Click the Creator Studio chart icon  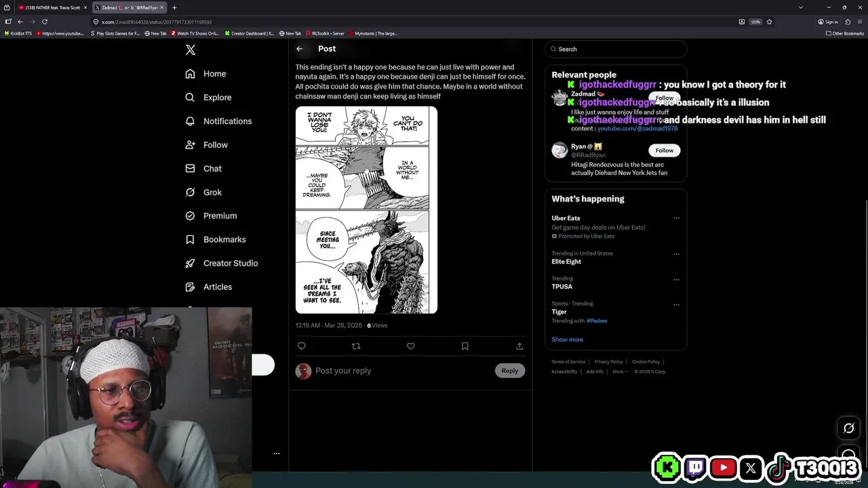[x=190, y=263]
